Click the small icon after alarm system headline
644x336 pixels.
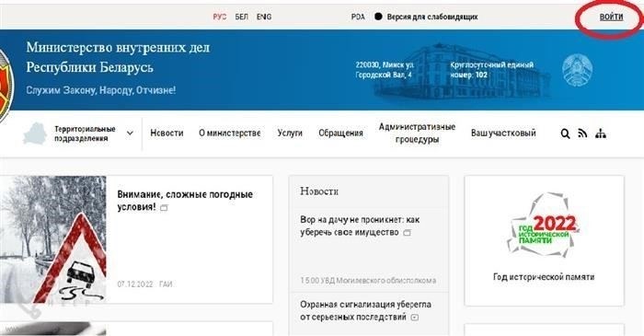[x=415, y=317]
